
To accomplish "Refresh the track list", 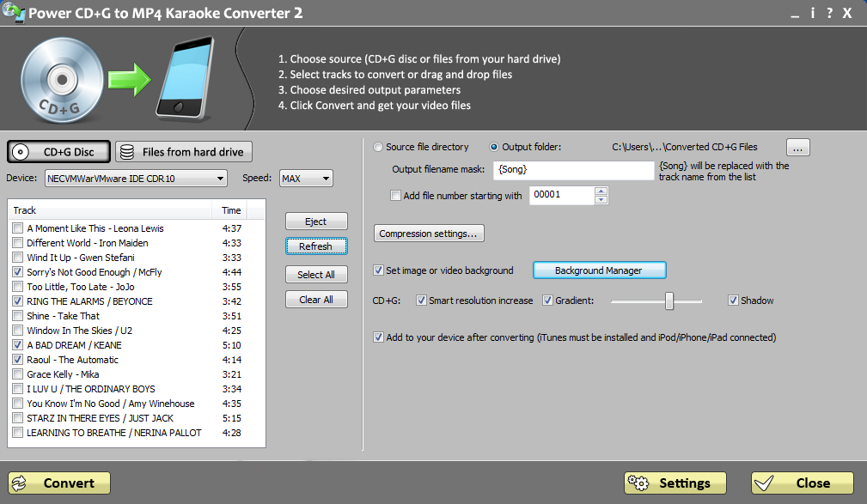I will click(316, 246).
